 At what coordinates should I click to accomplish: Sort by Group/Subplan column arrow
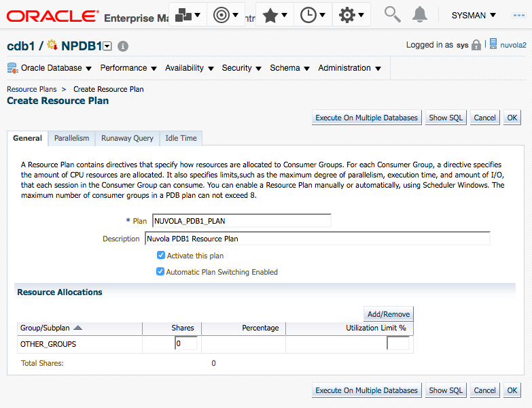[78, 328]
